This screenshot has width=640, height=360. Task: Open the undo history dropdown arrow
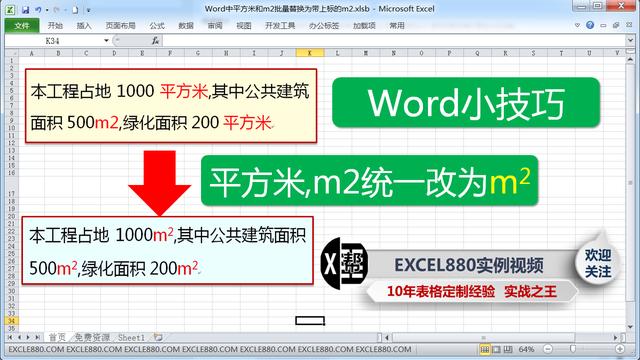pyautogui.click(x=47, y=10)
